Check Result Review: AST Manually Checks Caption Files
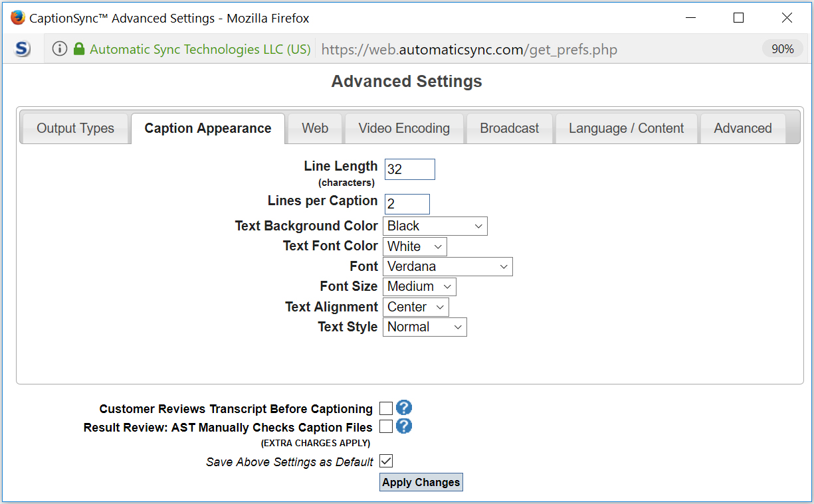814x504 pixels. [386, 427]
